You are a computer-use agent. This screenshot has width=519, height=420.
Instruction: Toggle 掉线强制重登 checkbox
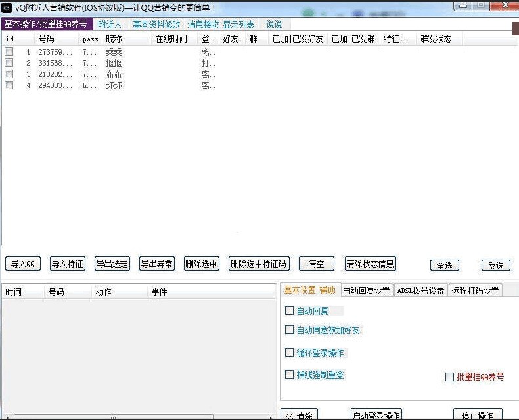[289, 375]
